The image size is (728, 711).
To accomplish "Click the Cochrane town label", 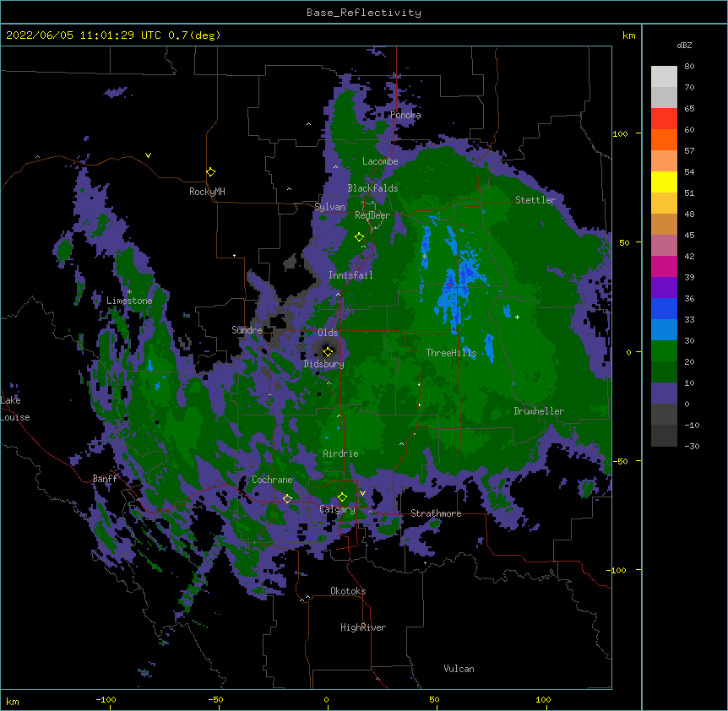I will click(x=272, y=480).
